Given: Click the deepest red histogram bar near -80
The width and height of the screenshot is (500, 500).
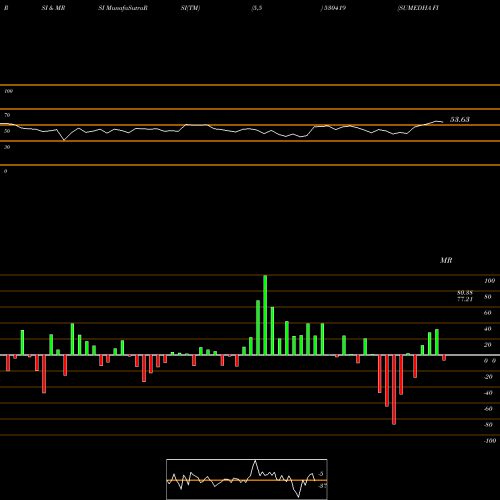Looking at the screenshot, I should 394,390.
